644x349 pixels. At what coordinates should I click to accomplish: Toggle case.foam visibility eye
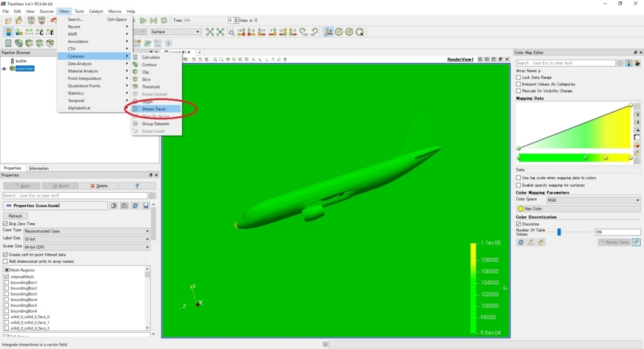coord(4,69)
